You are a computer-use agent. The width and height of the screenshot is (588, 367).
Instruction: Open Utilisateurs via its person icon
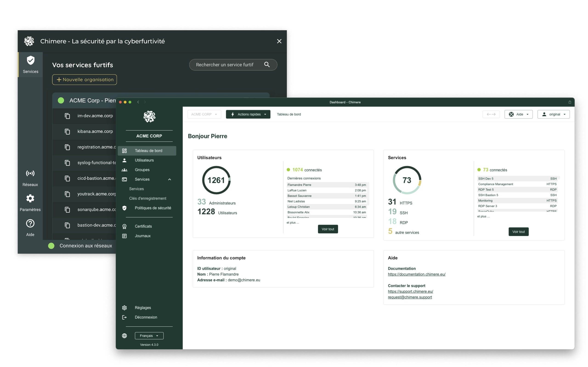coord(124,160)
